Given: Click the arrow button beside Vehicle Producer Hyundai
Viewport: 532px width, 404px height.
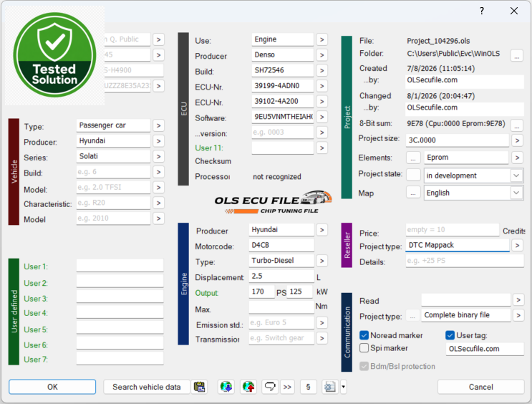Looking at the screenshot, I should tap(158, 141).
